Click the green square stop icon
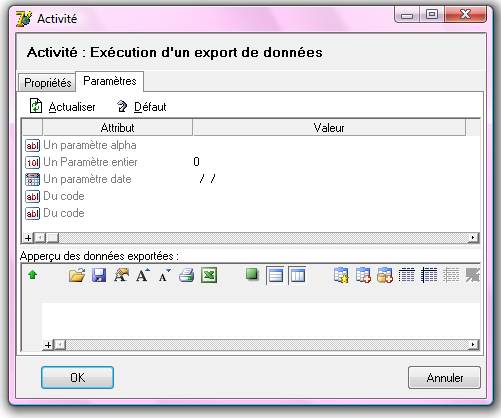The image size is (501, 418). tap(252, 275)
